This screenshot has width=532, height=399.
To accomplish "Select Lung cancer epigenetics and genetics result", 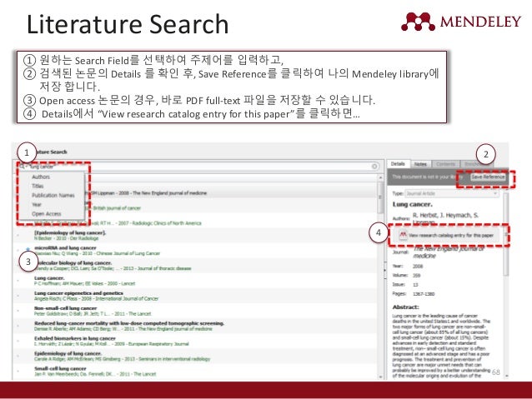I will click(x=197, y=296).
